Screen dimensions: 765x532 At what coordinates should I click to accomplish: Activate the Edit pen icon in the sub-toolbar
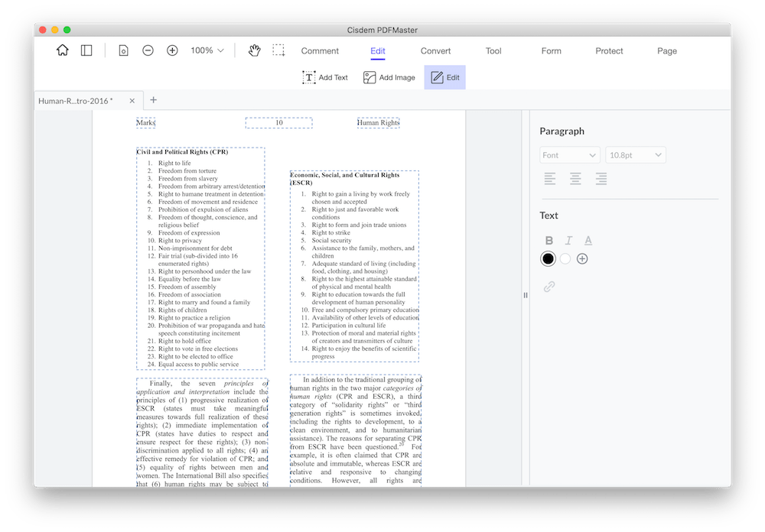coord(444,77)
